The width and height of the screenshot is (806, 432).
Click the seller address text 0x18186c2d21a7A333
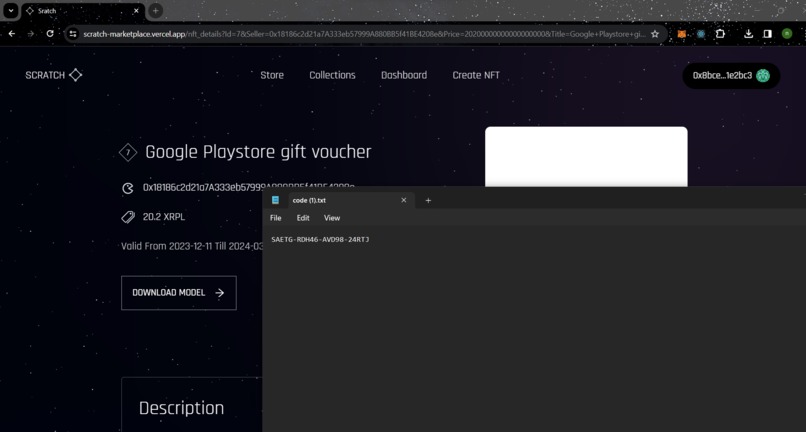coord(249,187)
